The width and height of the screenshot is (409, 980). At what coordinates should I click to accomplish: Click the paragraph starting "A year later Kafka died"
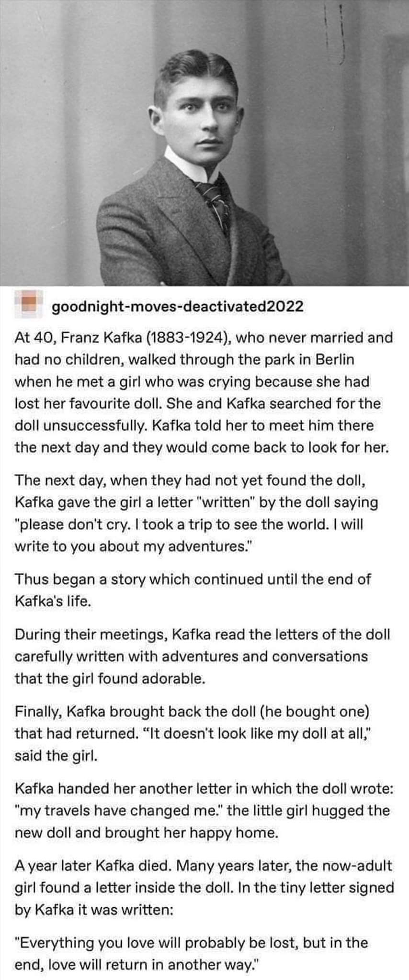204,888
